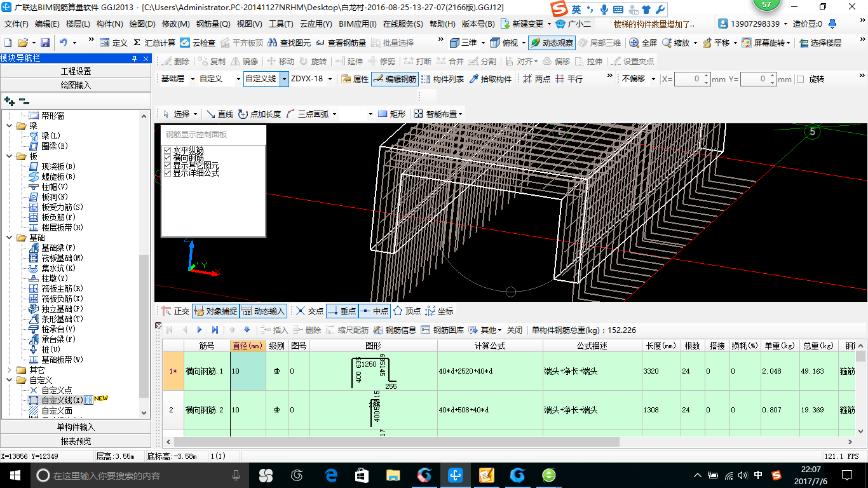Choose 直线 line drawing tool
Screen dimensions: 868x488
(220, 114)
